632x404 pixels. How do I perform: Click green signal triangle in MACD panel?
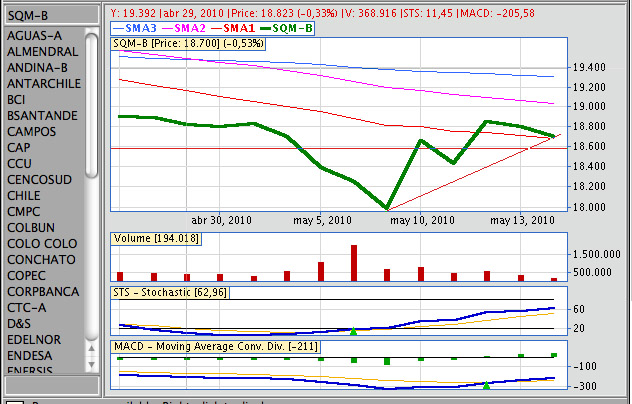tap(486, 385)
